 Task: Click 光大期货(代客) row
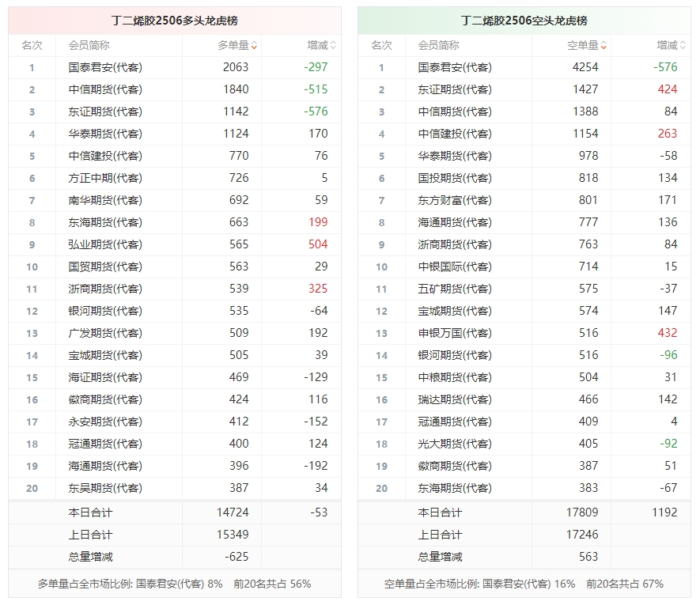point(524,444)
